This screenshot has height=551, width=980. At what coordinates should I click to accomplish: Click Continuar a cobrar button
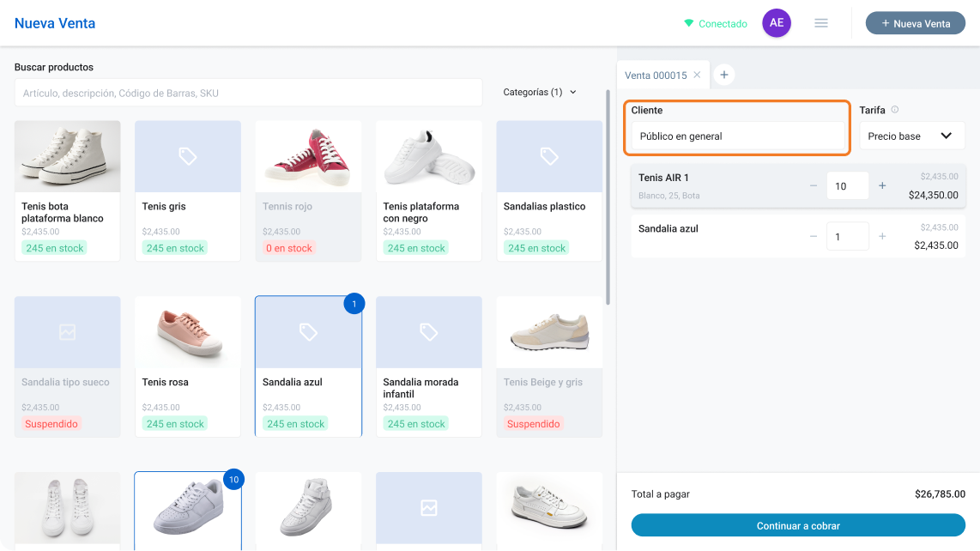[798, 525]
